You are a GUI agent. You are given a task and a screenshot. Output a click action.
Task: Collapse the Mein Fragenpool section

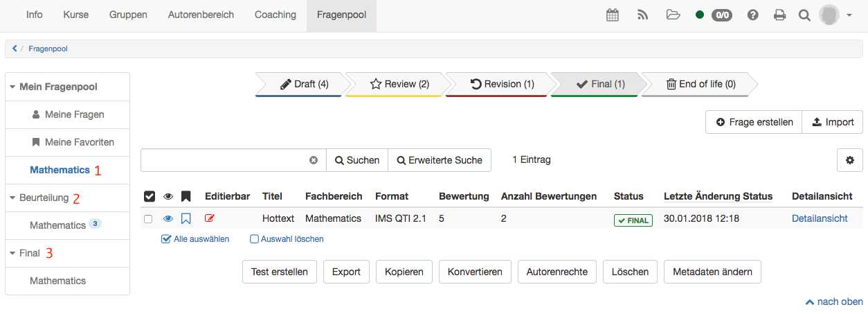point(13,87)
